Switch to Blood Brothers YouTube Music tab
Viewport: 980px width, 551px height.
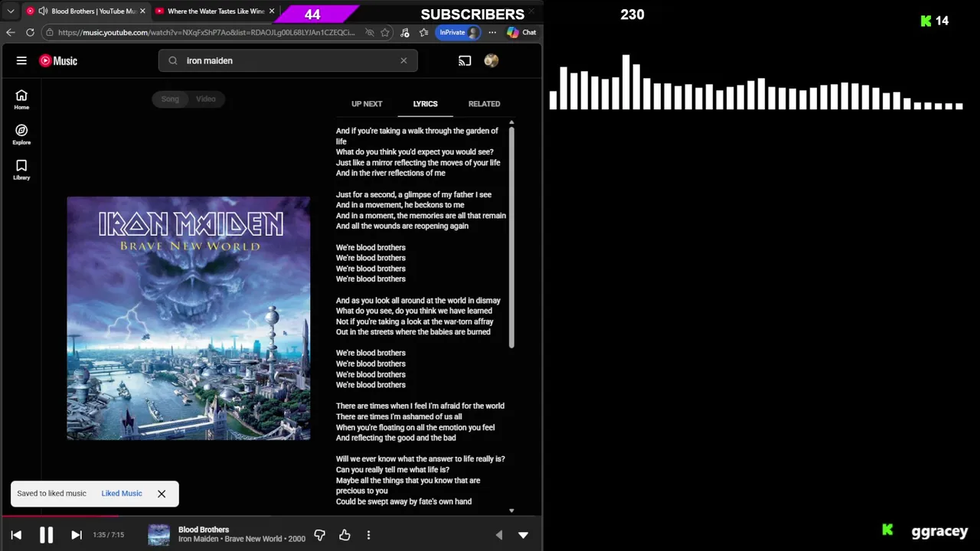[84, 11]
